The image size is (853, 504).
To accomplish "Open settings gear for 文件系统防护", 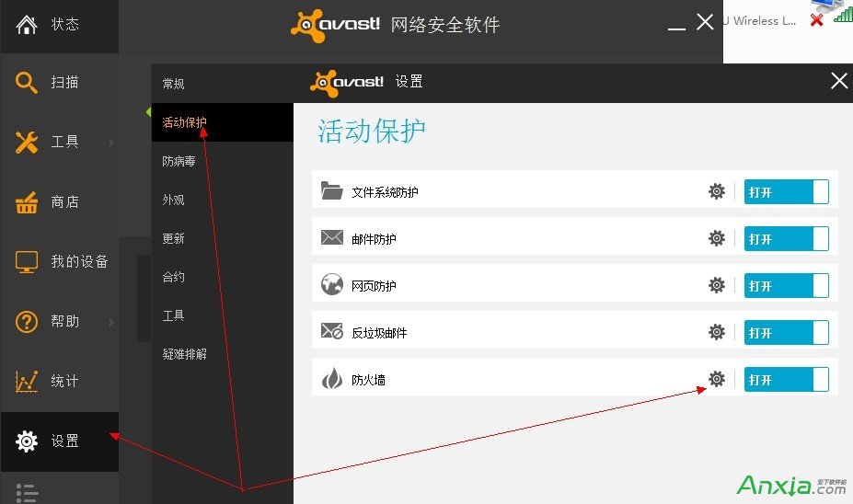I will [x=717, y=191].
